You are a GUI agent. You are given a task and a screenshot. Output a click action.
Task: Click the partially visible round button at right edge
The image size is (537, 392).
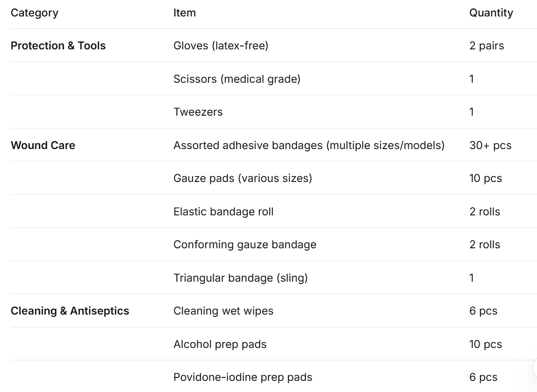[535, 368]
